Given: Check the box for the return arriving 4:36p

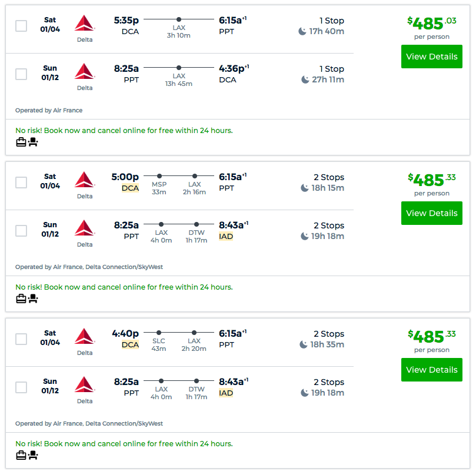Looking at the screenshot, I should tap(21, 74).
